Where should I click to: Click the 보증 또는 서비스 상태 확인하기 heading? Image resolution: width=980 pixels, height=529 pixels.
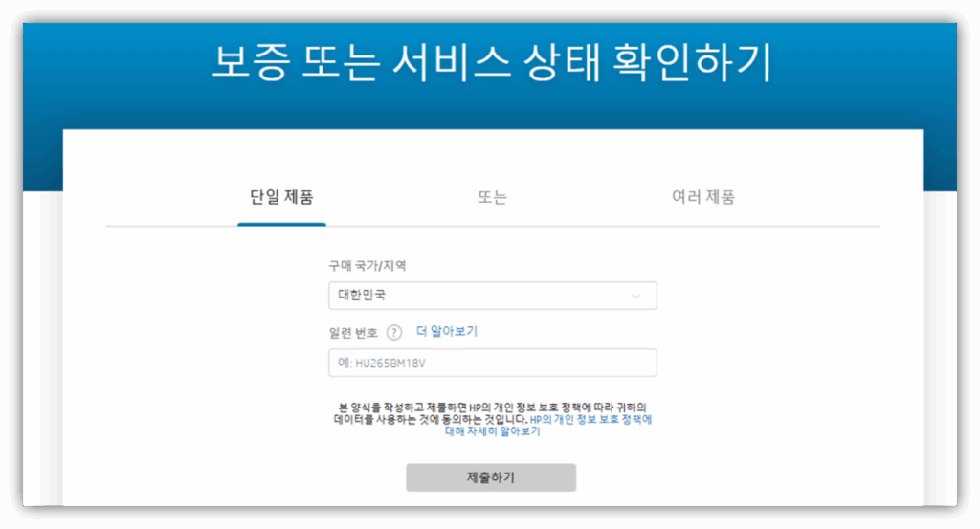[x=491, y=63]
